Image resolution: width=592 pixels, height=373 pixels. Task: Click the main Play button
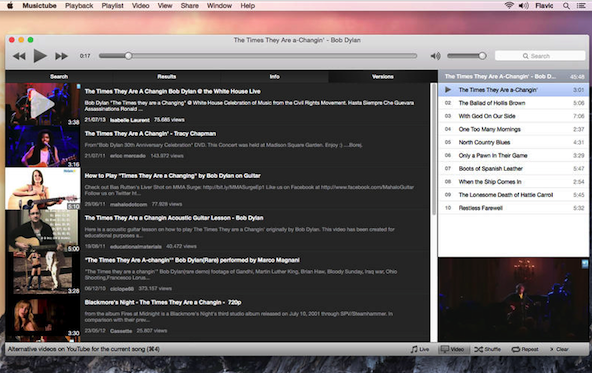pos(40,56)
